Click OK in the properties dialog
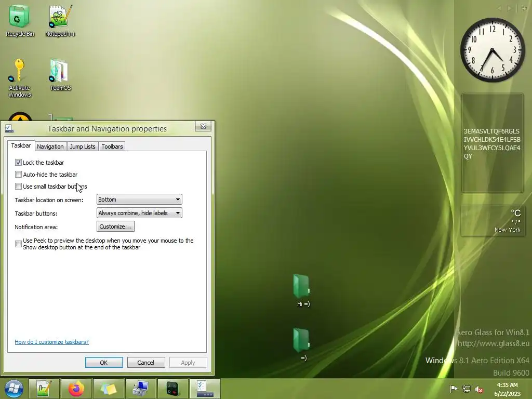The image size is (532, 399). [x=104, y=362]
